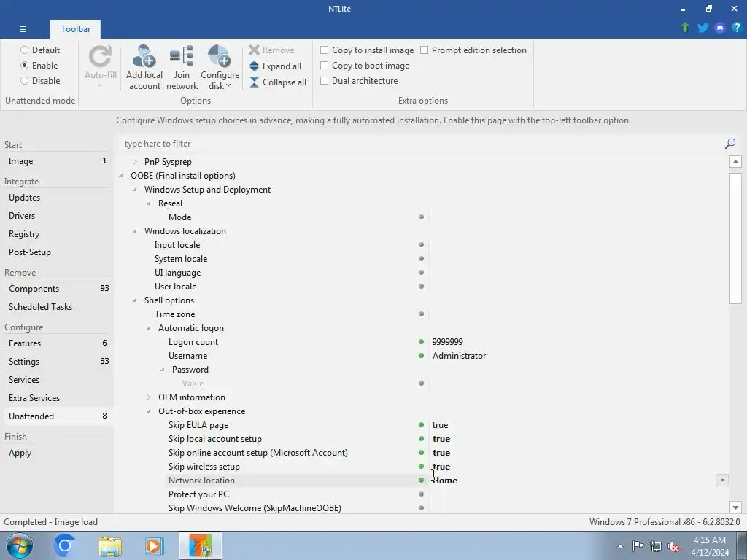Collapse the OOBE (Final install options) node
Image resolution: width=747 pixels, height=560 pixels.
click(121, 176)
